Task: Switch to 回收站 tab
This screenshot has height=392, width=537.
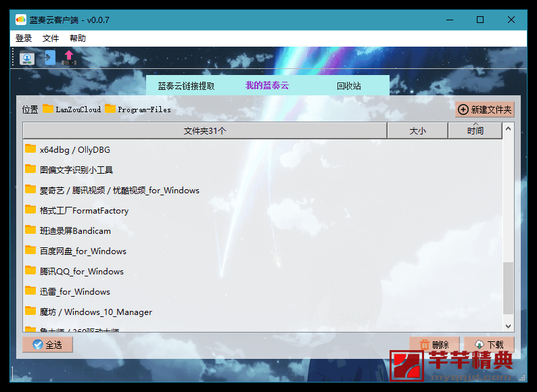Action: tap(348, 86)
